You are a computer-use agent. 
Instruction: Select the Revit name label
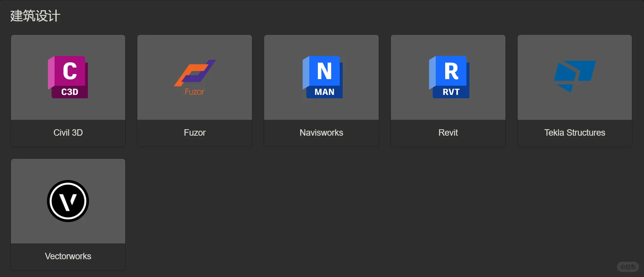click(x=448, y=133)
